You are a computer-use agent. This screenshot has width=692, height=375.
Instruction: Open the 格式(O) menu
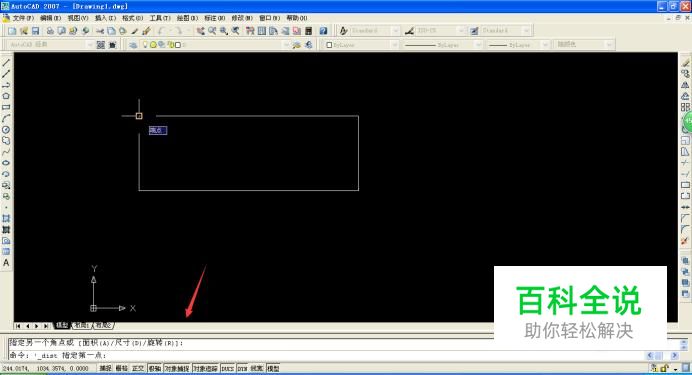coord(132,18)
